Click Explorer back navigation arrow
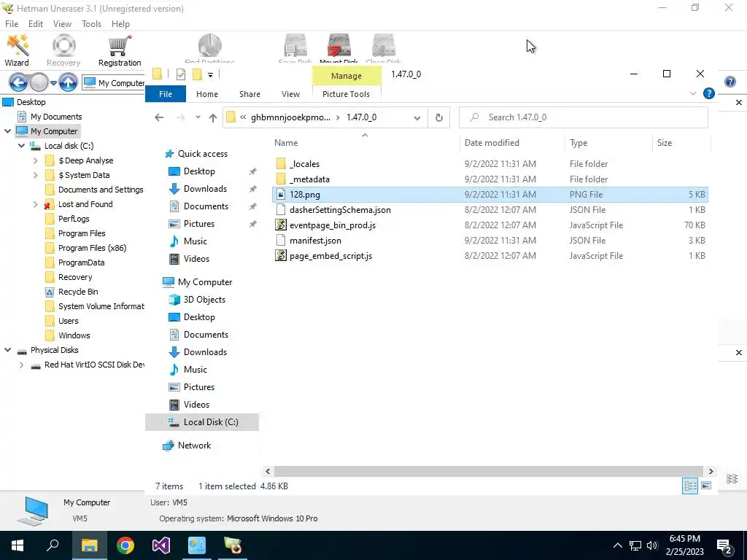The image size is (747, 560). 159,117
